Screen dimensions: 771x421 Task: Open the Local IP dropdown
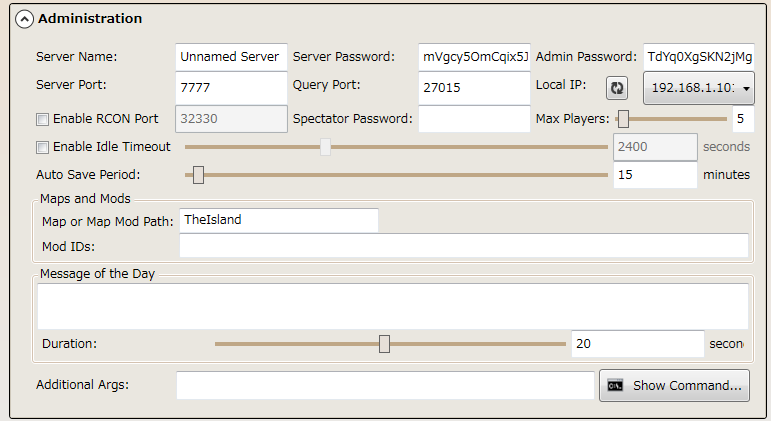(x=699, y=88)
